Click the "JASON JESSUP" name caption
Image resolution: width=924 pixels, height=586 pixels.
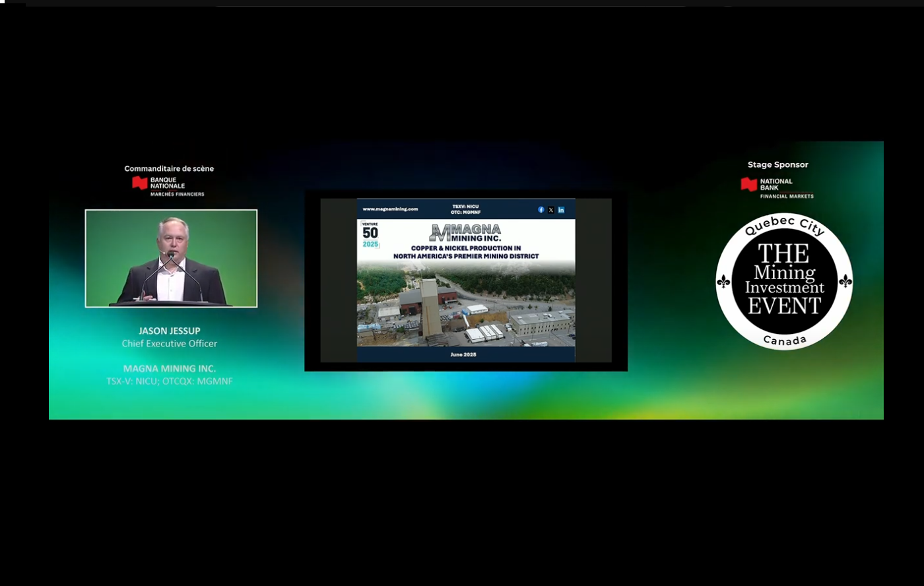coord(170,331)
